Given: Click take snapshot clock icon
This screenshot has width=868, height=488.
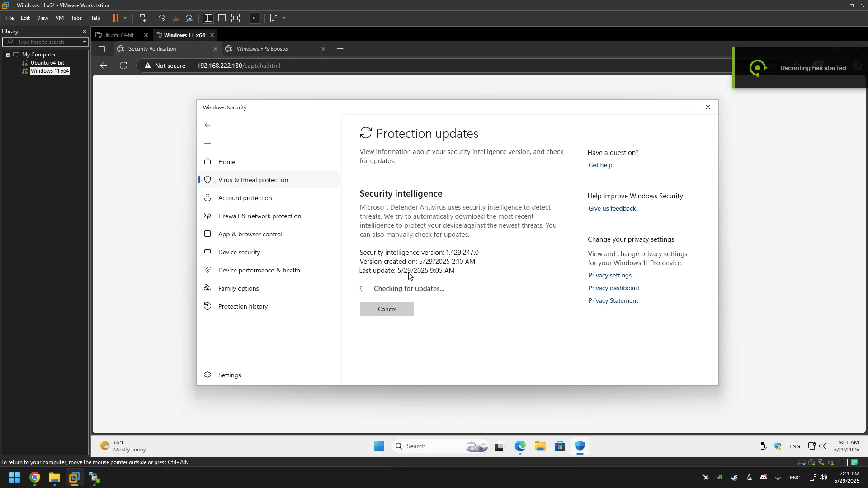Looking at the screenshot, I should pos(161,18).
